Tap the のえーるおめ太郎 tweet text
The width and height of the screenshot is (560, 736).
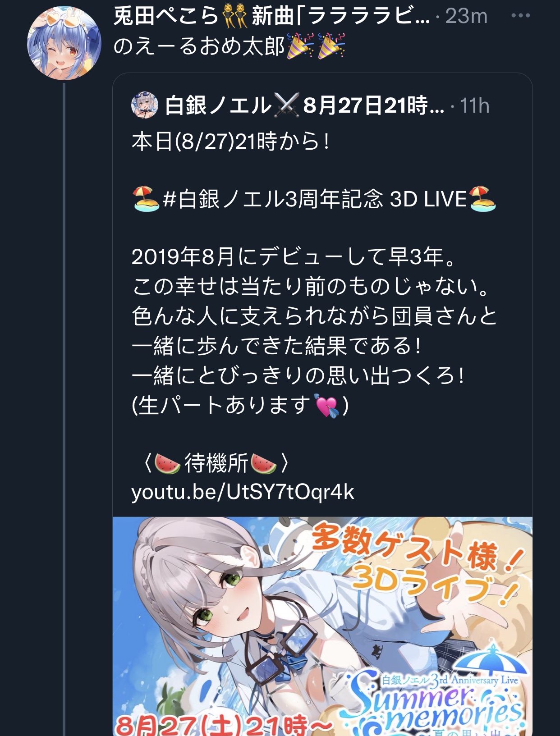(199, 46)
